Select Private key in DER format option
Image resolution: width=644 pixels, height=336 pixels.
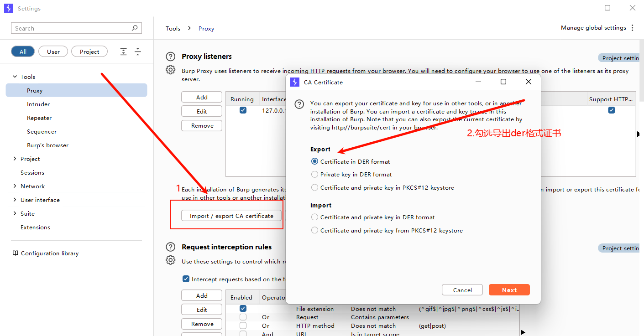(351, 174)
